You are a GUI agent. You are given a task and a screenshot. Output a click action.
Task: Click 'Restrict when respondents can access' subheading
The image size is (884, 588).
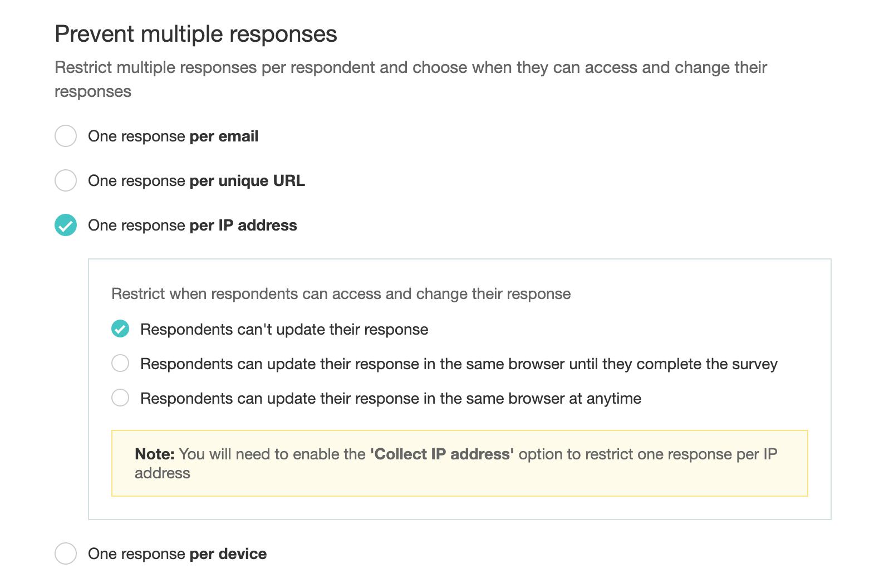click(341, 294)
